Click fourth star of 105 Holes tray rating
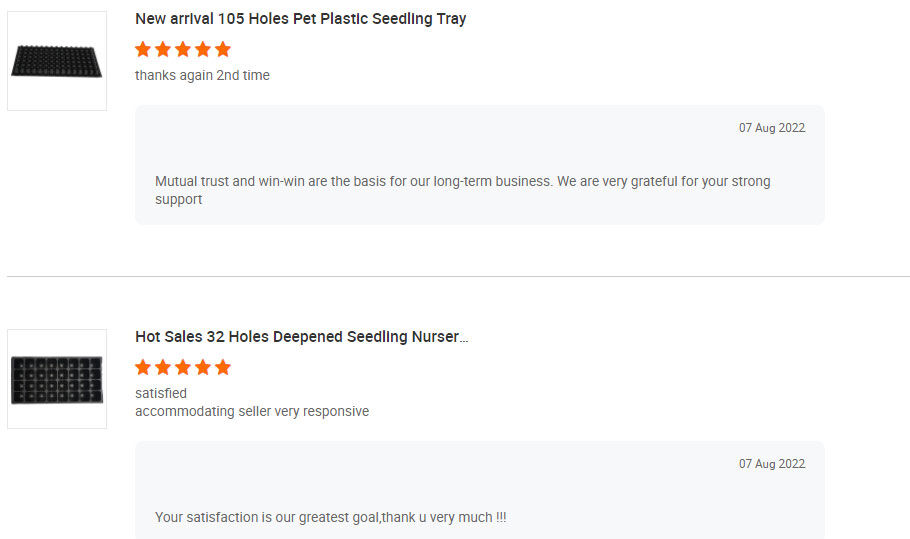The width and height of the screenshot is (910, 539). [203, 49]
